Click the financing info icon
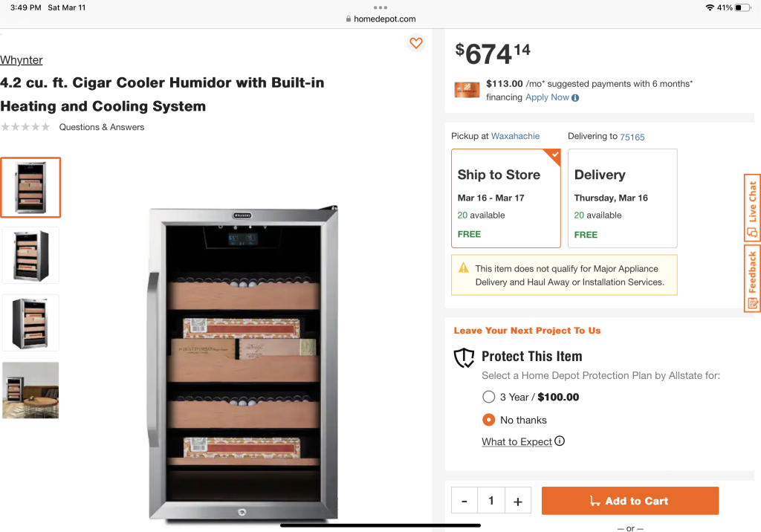 575,98
